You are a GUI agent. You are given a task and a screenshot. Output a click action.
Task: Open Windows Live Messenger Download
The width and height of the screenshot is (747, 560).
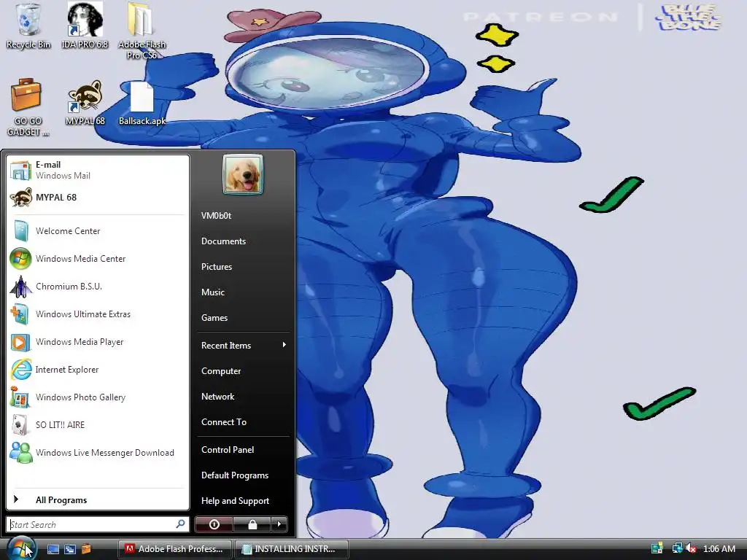point(98,452)
